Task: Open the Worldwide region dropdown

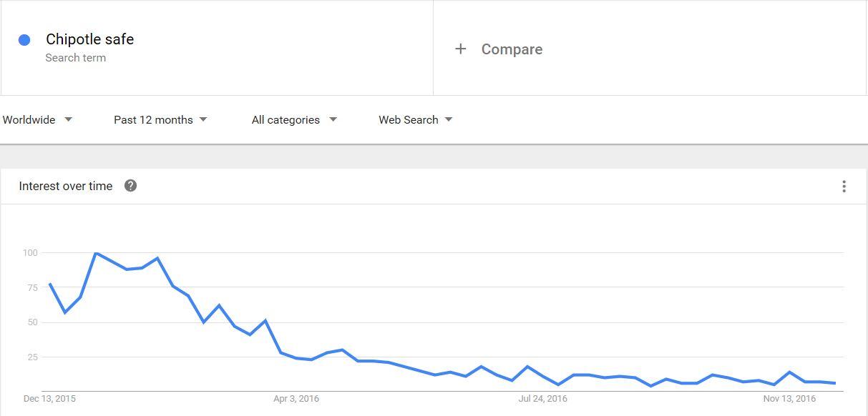Action: (37, 119)
